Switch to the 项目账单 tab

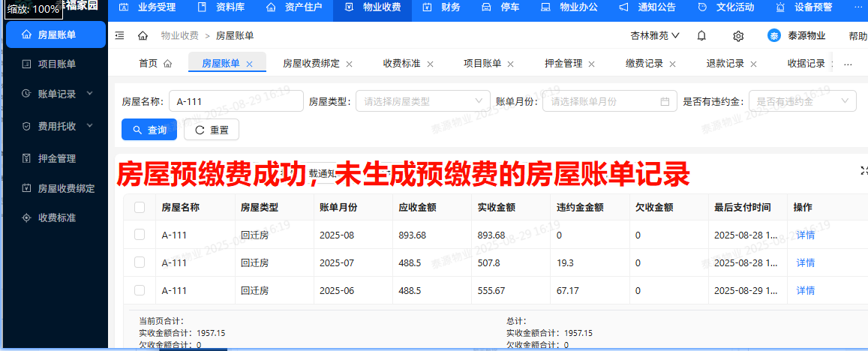point(482,64)
